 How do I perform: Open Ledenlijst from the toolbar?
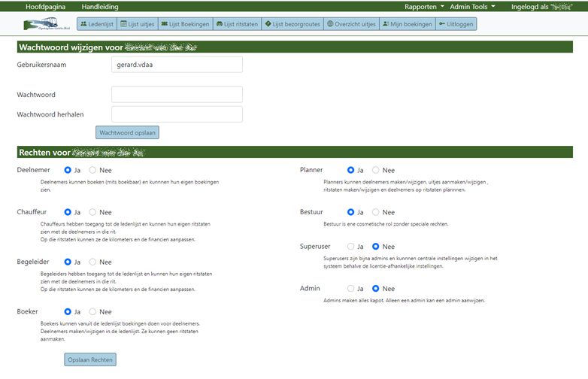click(x=96, y=24)
